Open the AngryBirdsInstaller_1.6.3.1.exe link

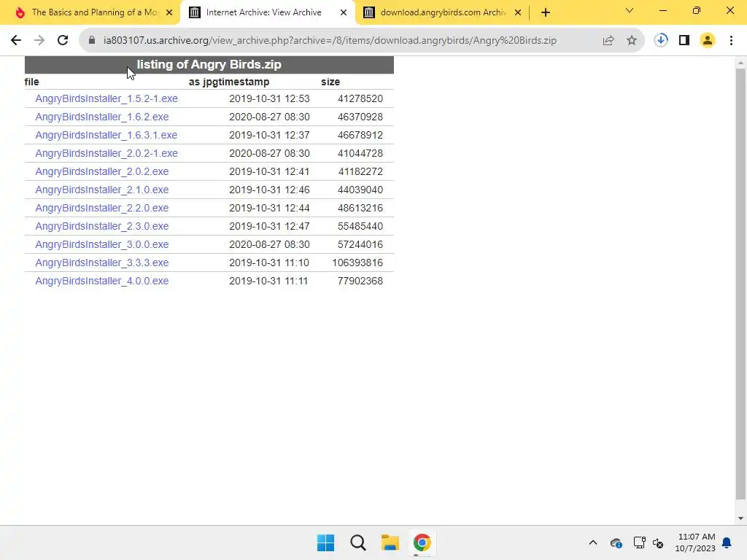pyautogui.click(x=107, y=135)
